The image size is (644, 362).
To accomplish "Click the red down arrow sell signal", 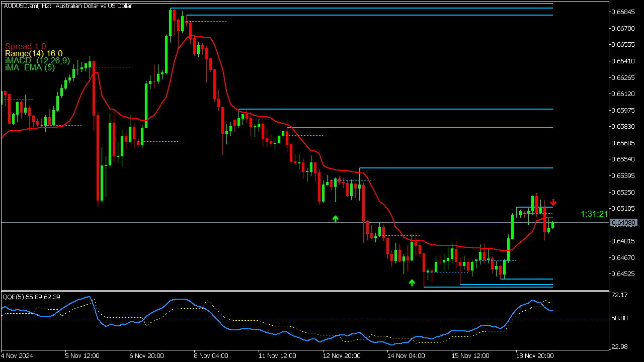I will pos(553,202).
